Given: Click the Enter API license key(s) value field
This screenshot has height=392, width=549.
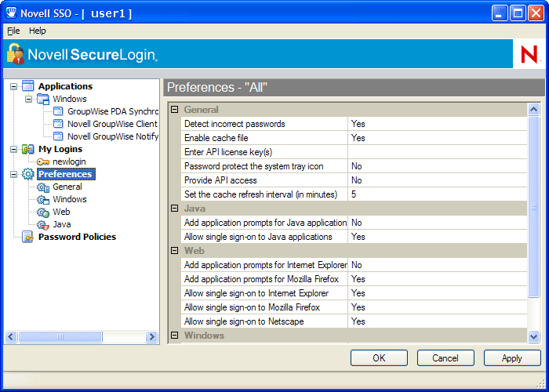Looking at the screenshot, I should 438,152.
